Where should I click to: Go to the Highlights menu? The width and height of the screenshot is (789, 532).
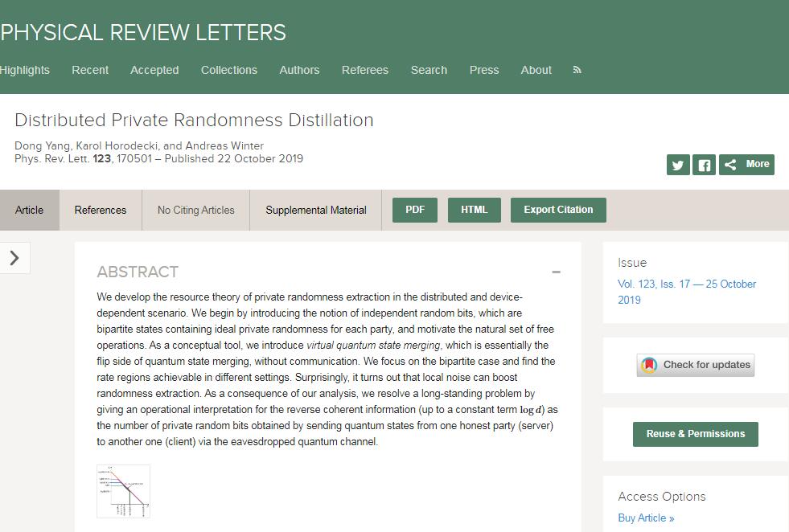(24, 70)
